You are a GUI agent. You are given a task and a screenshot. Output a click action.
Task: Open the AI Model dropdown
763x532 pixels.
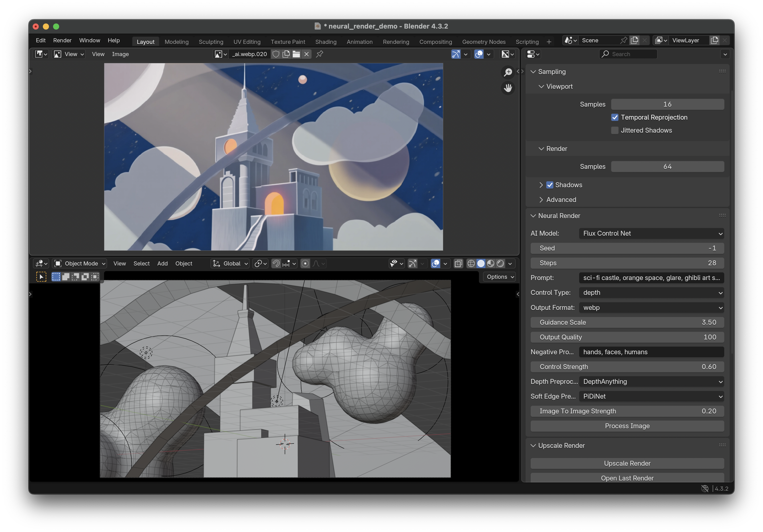[651, 233]
